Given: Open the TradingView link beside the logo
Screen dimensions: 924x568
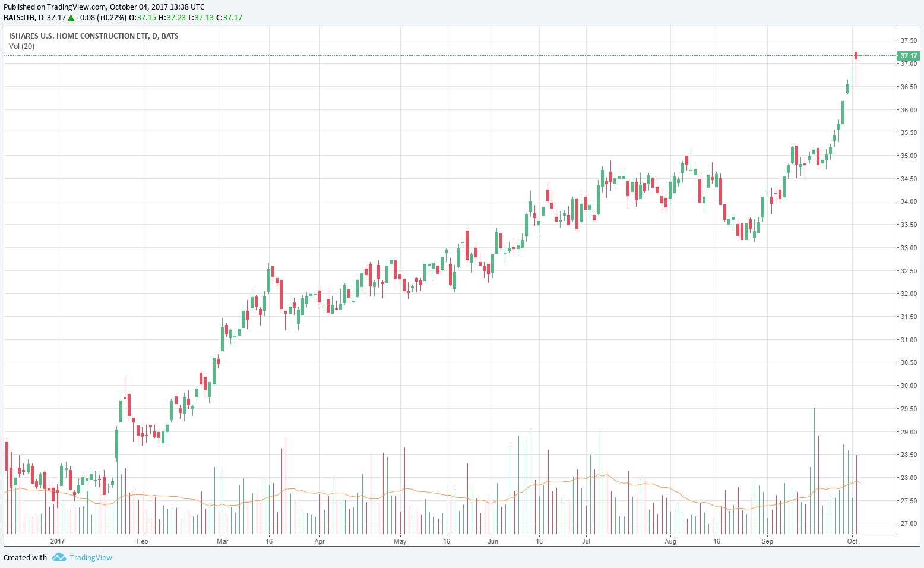Looking at the screenshot, I should [91, 557].
